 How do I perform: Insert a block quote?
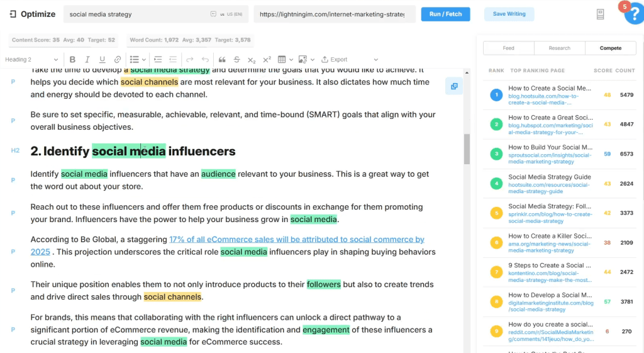point(222,60)
